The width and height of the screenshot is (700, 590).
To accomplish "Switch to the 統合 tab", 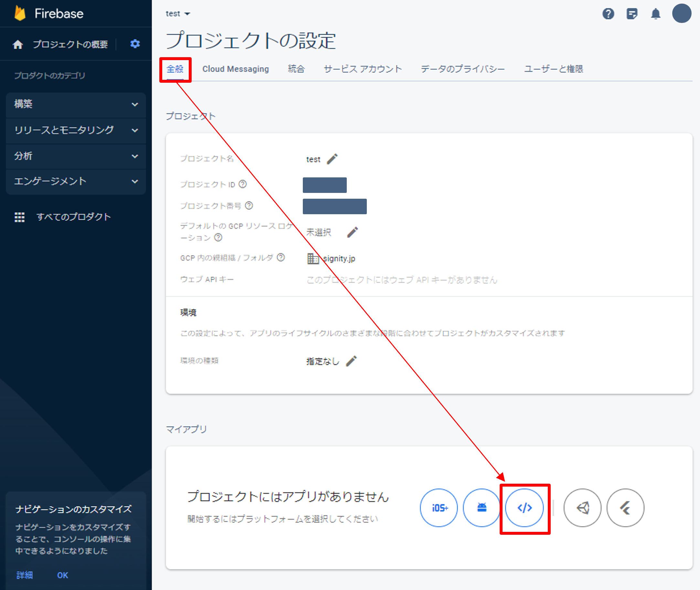I will point(296,69).
